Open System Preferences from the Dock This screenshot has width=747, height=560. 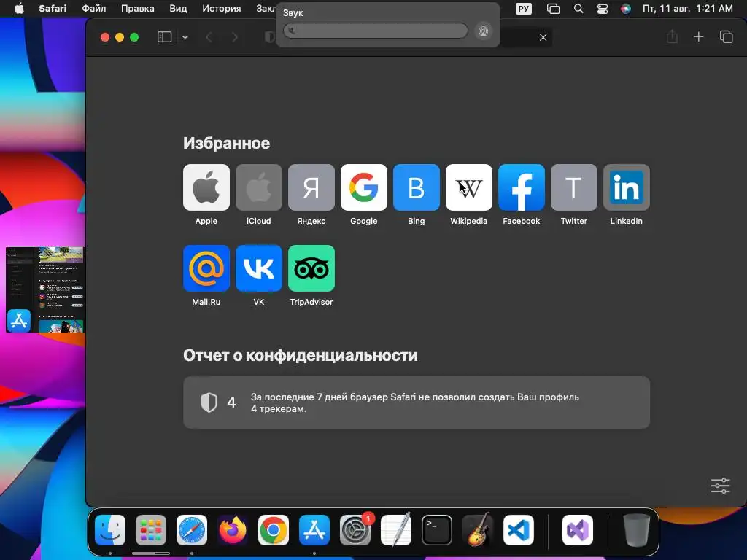tap(355, 530)
